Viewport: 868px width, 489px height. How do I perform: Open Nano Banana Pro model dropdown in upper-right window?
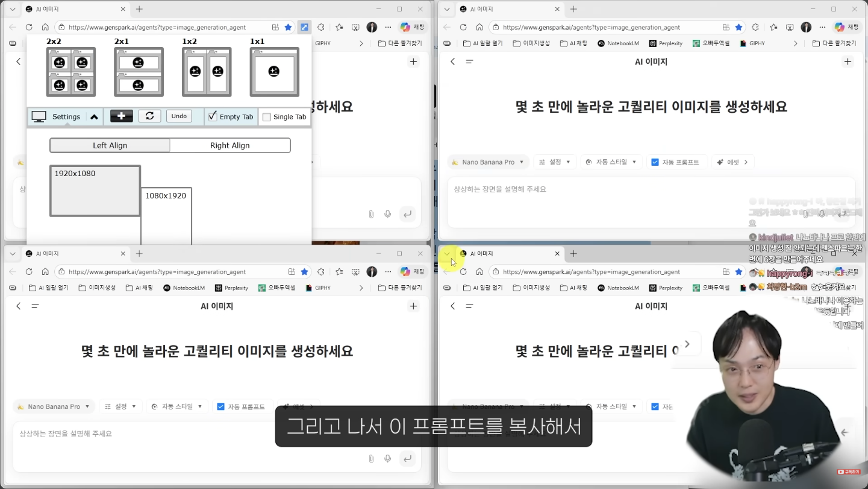coord(489,162)
